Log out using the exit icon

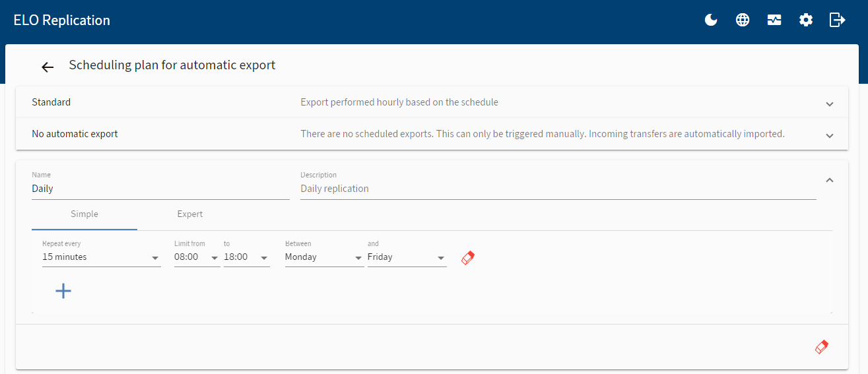pos(837,20)
